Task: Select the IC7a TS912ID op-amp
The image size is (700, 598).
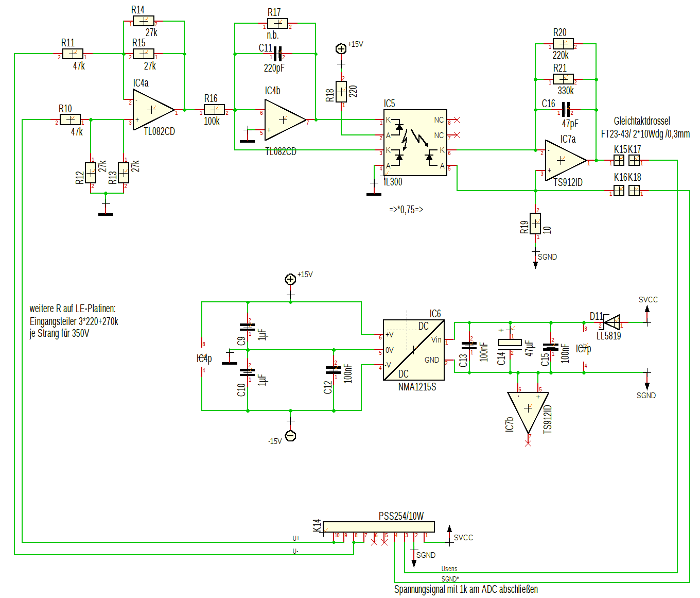Action: click(x=563, y=160)
